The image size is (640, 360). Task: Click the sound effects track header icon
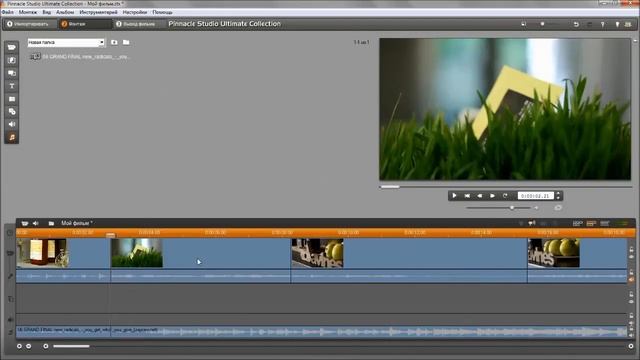click(x=10, y=320)
